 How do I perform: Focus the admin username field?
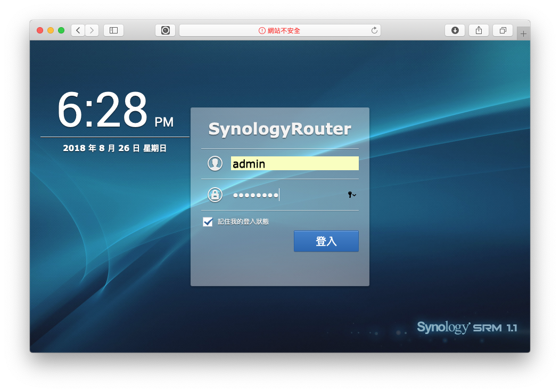(x=295, y=163)
